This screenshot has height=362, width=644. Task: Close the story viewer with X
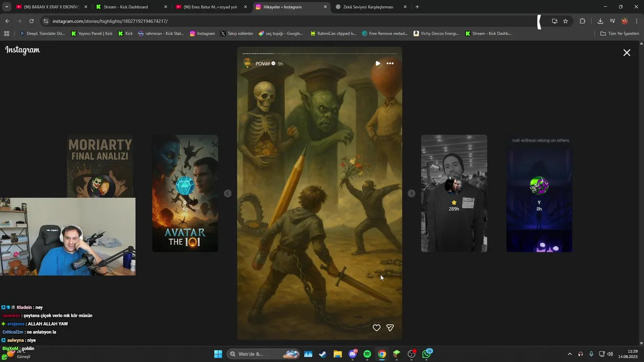627,53
